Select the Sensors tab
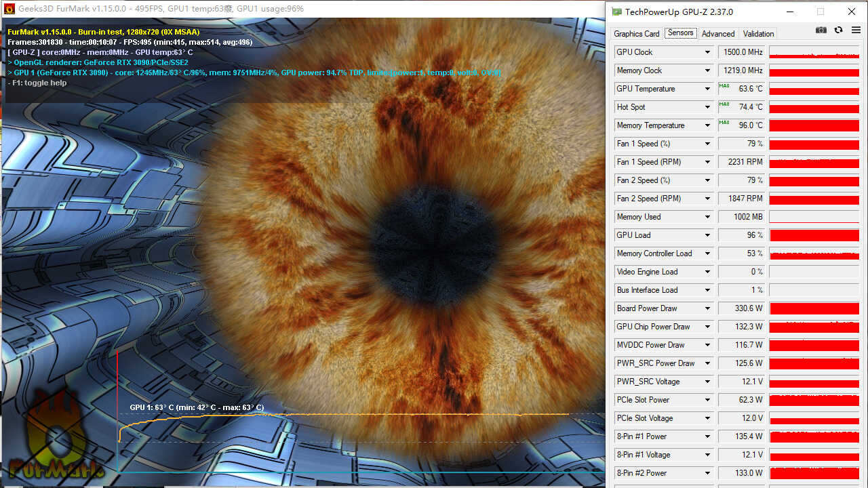The width and height of the screenshot is (868, 488). (x=680, y=33)
